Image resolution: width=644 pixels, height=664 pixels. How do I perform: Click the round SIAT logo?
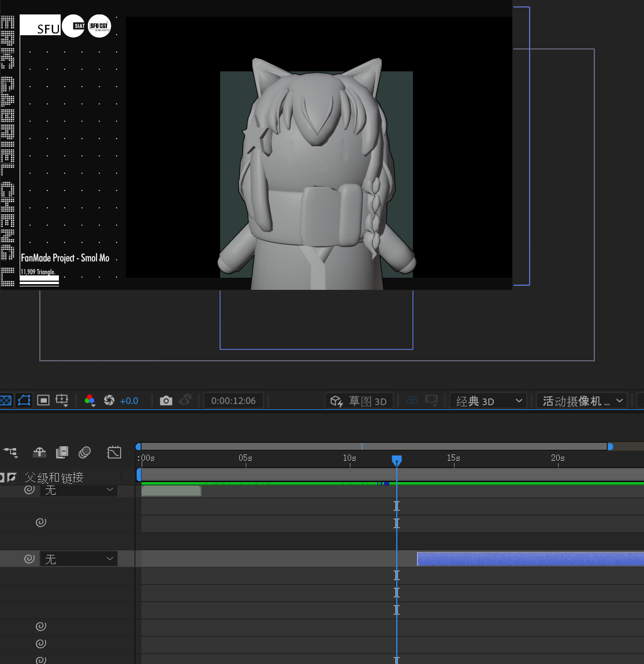click(x=73, y=26)
